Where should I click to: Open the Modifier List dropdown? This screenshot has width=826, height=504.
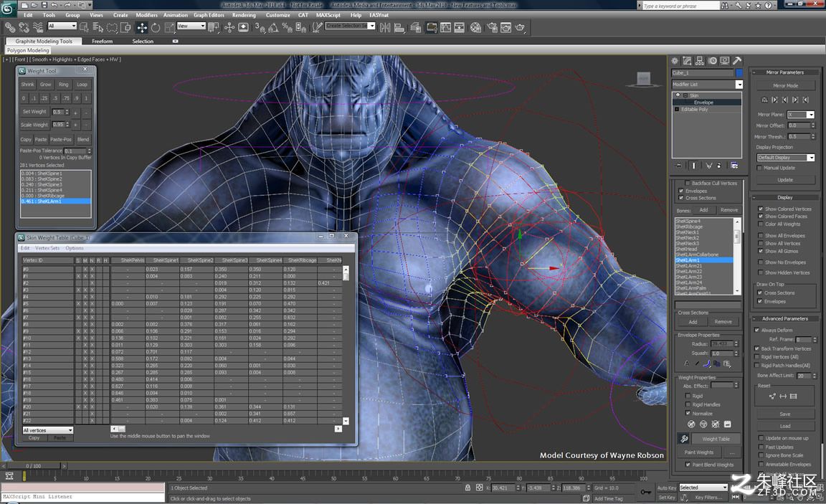click(707, 85)
